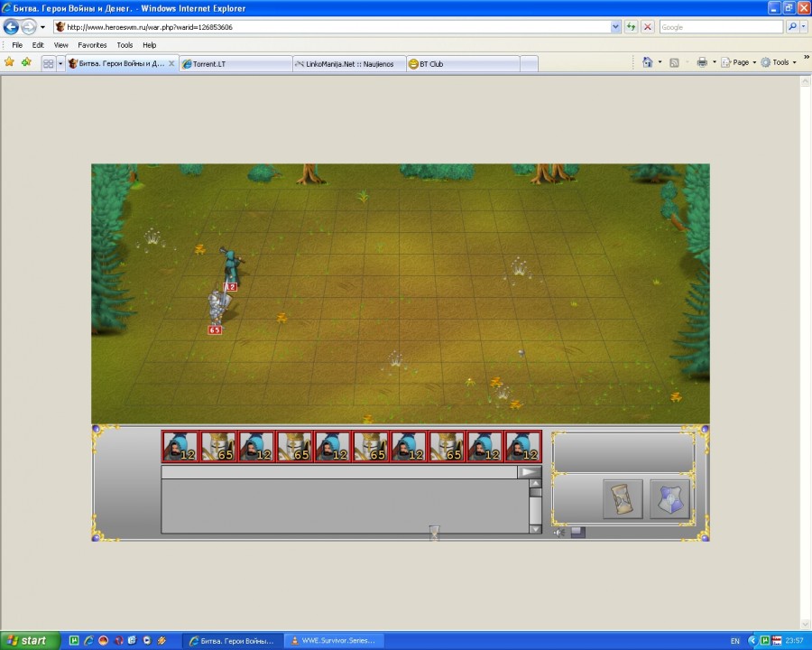Open search provider options dropdown
812x650 pixels.
(x=803, y=27)
